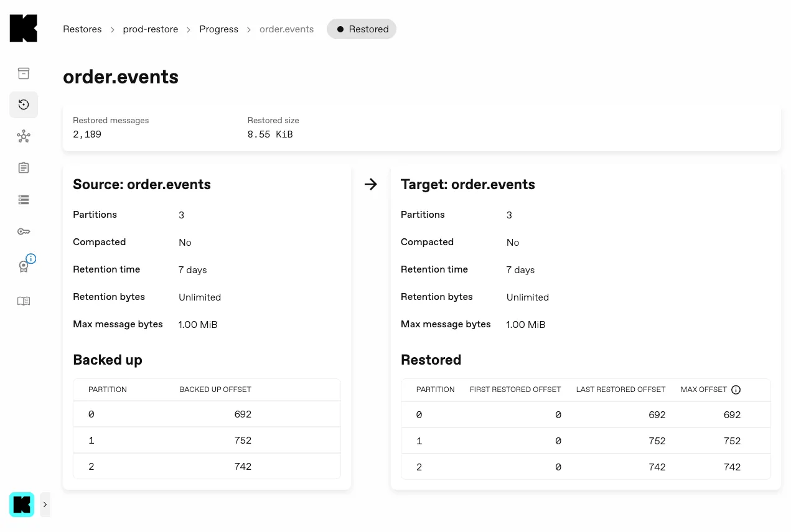This screenshot has width=791, height=532.
Task: Click Source Retention time value 7 days
Action: click(x=192, y=270)
